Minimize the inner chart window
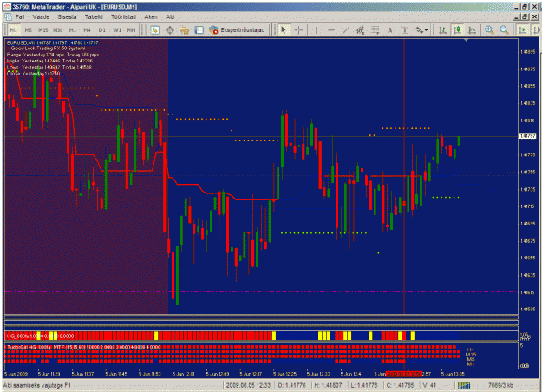The height and width of the screenshot is (392, 542). pyautogui.click(x=517, y=16)
